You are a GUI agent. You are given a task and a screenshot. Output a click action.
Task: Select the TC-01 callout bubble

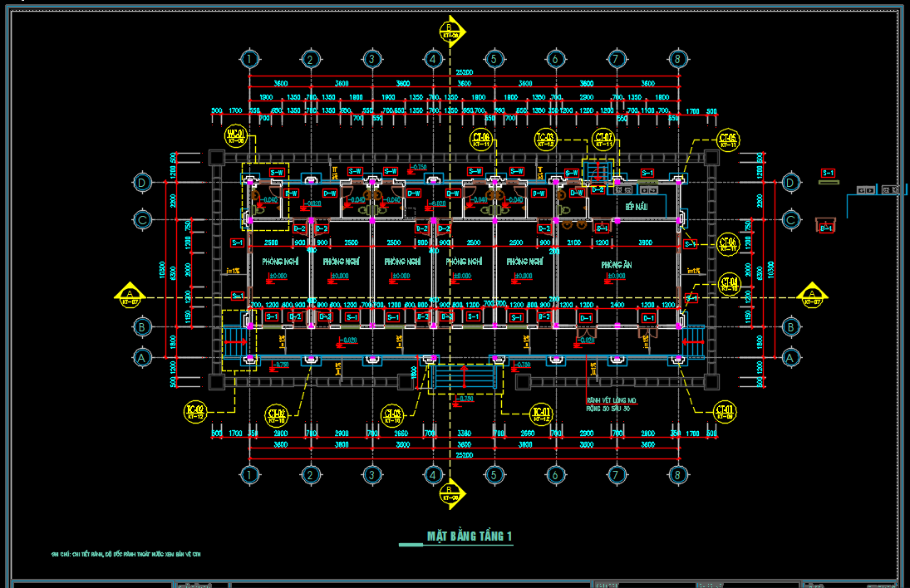pos(541,414)
